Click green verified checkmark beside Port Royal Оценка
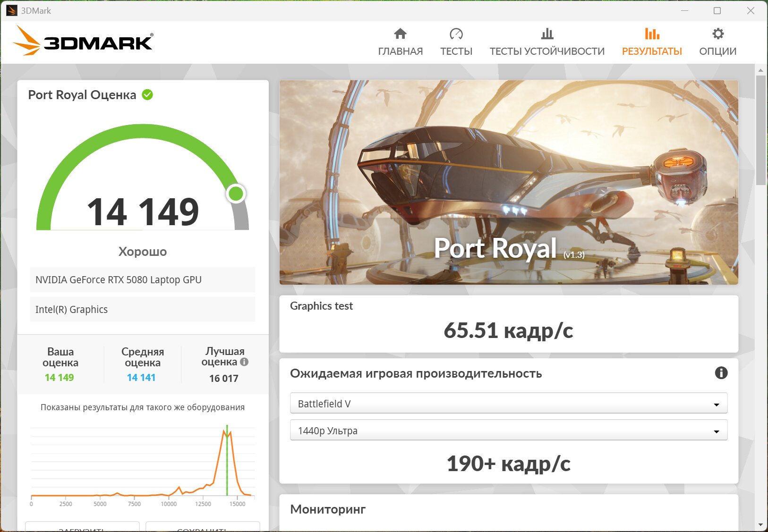 [x=147, y=95]
